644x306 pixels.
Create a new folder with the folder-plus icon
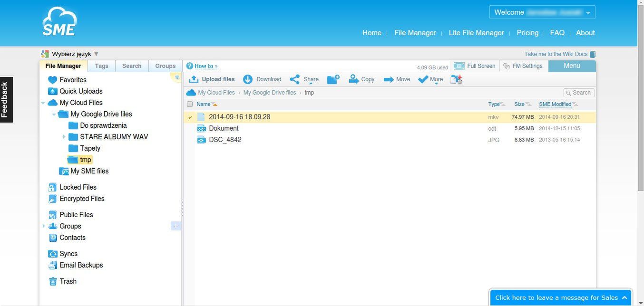(333, 79)
